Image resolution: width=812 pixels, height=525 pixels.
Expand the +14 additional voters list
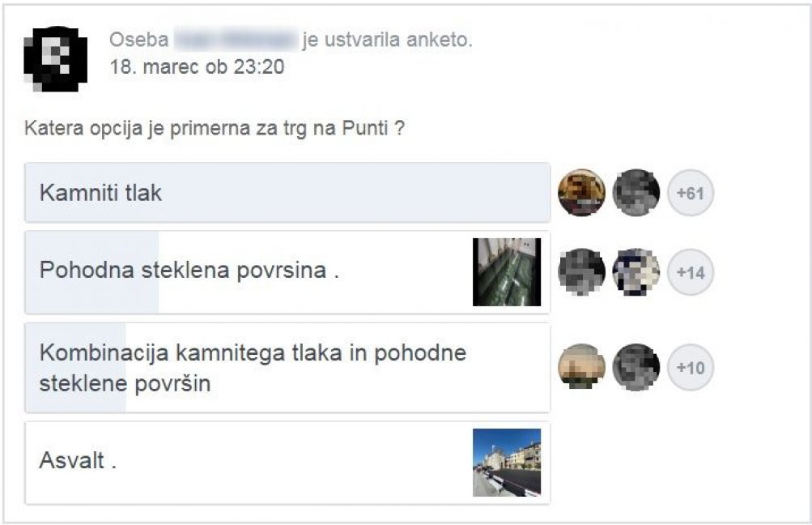coord(691,272)
